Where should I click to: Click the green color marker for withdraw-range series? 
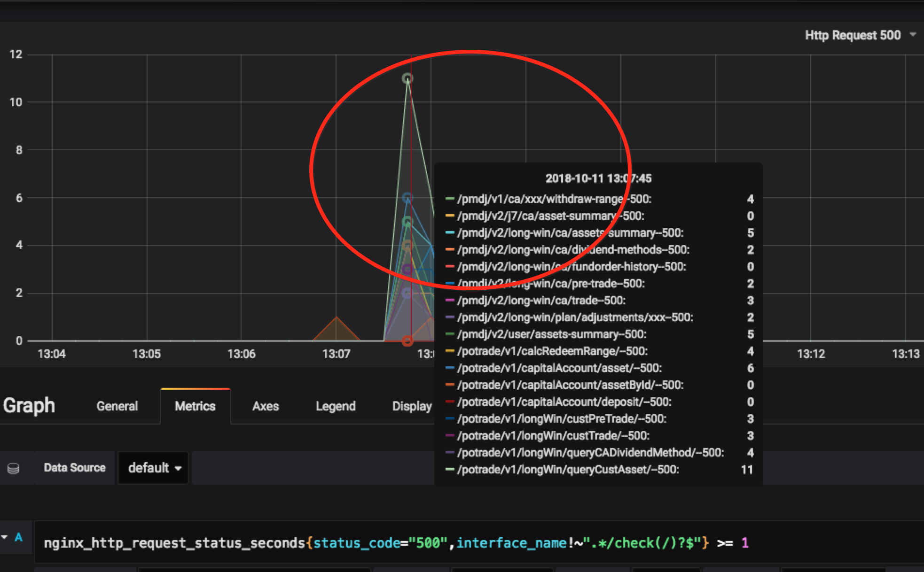(449, 199)
